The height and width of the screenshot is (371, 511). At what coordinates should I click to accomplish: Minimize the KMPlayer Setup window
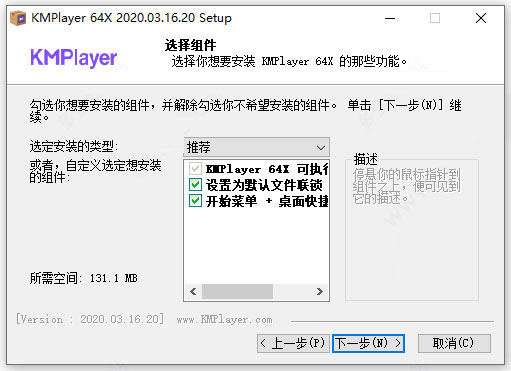(x=390, y=18)
